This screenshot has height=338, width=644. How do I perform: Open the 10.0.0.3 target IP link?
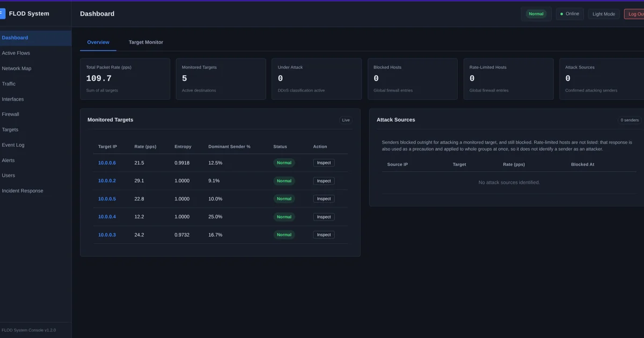(107, 235)
